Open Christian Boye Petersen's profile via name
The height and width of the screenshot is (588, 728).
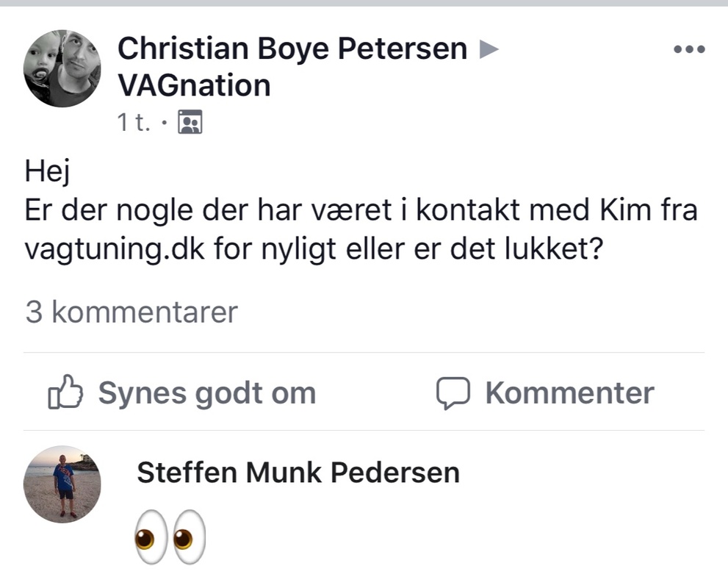tap(292, 49)
